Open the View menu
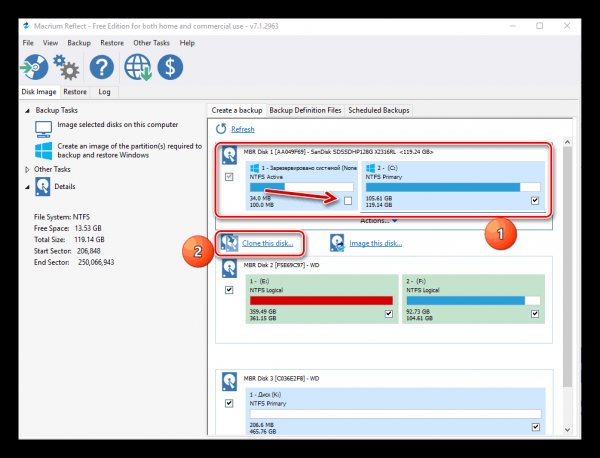This screenshot has height=458, width=600. click(50, 43)
